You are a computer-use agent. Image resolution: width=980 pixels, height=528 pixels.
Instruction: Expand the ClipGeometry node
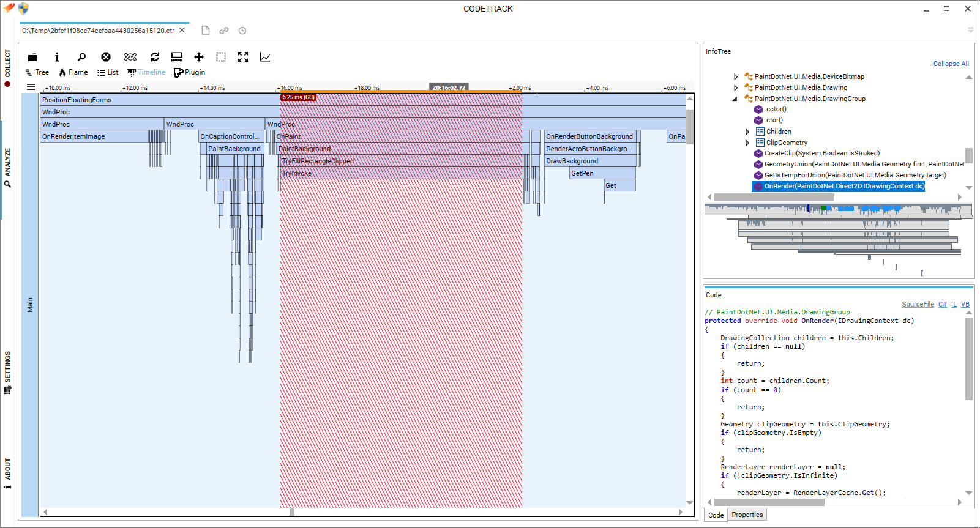pos(747,143)
